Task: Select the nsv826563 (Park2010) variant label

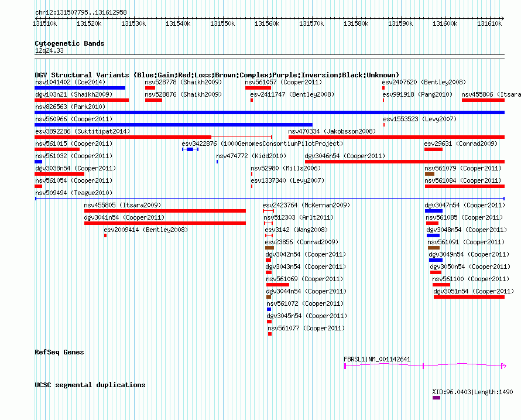Action: tap(70, 107)
